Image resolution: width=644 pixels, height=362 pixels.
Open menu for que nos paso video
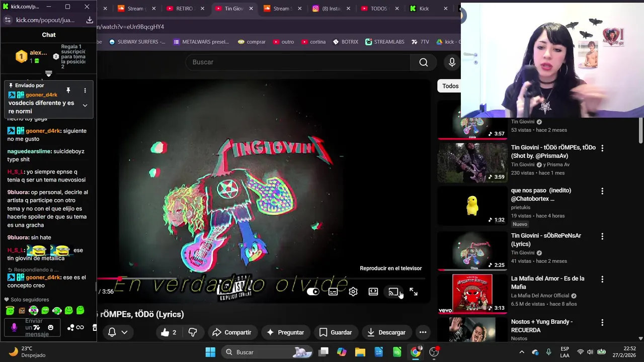coord(602,191)
